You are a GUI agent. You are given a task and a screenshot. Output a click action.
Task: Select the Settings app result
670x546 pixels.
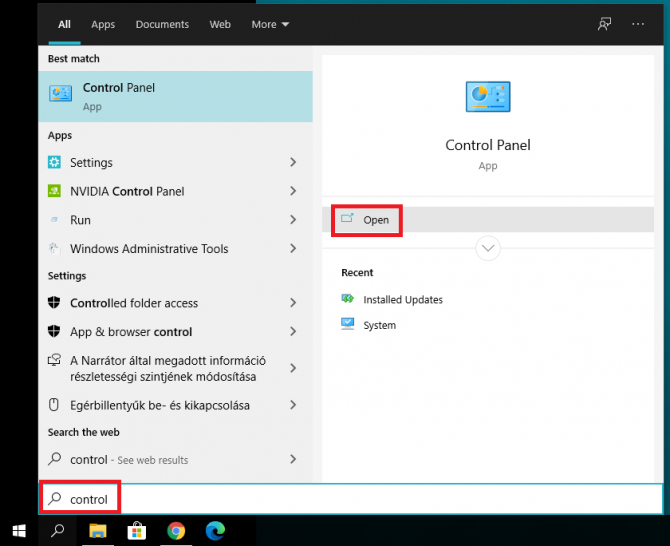tap(175, 162)
